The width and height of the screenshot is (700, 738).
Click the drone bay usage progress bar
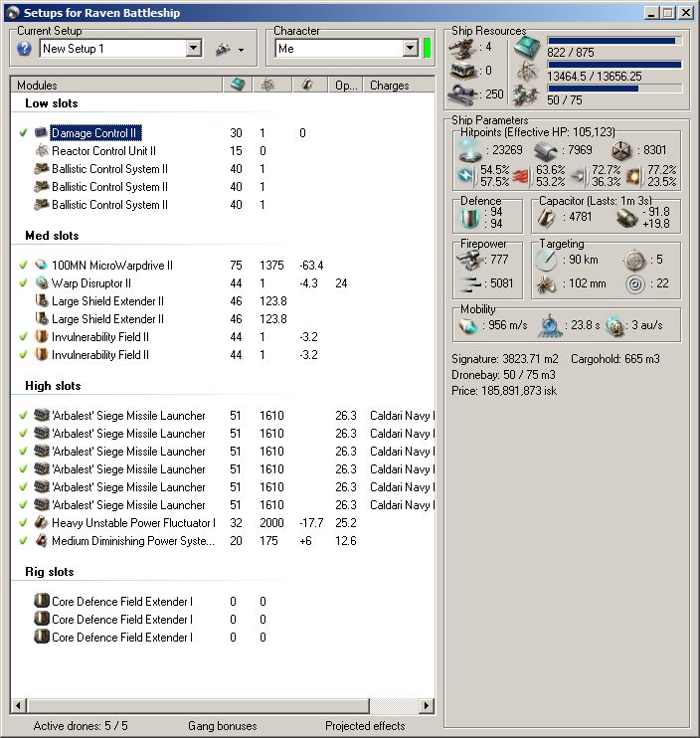point(614,88)
